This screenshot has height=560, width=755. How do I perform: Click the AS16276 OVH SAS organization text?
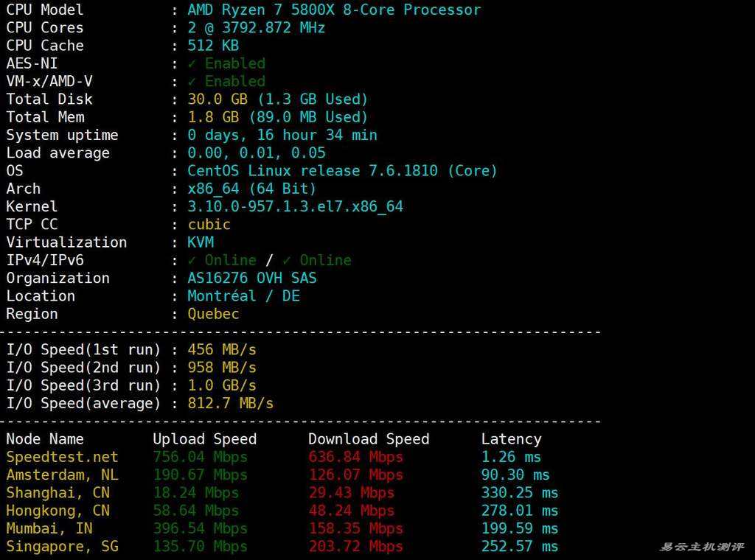[x=251, y=278]
